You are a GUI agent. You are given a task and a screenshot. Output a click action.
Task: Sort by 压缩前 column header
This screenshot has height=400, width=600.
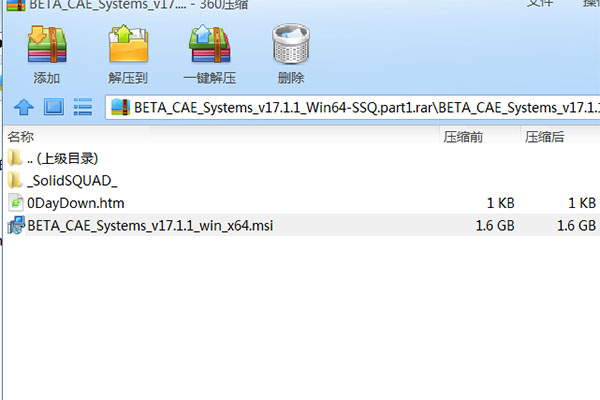point(463,137)
